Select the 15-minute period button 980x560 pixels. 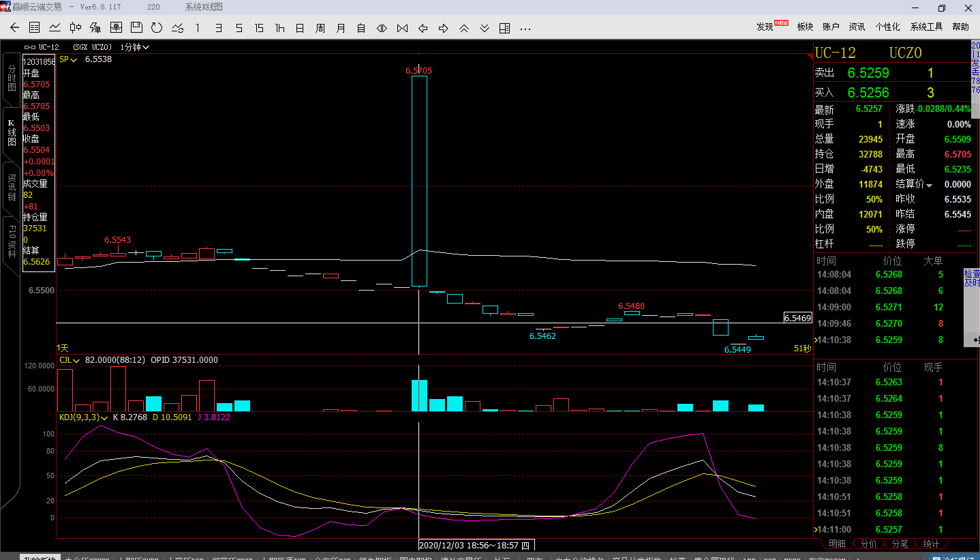click(x=259, y=28)
